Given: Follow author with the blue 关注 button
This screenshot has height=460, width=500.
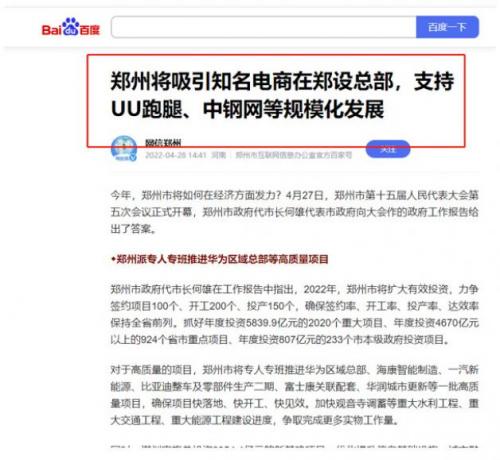Looking at the screenshot, I should [388, 149].
